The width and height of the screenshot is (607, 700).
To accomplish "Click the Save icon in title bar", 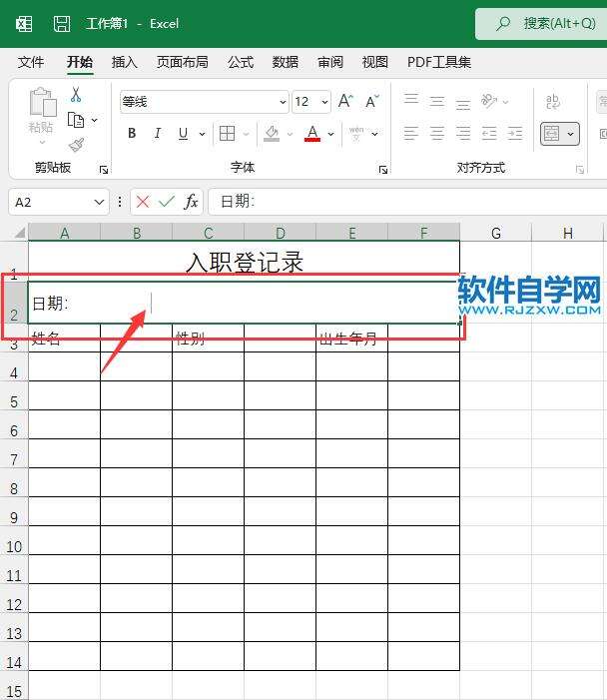I will pos(62,24).
